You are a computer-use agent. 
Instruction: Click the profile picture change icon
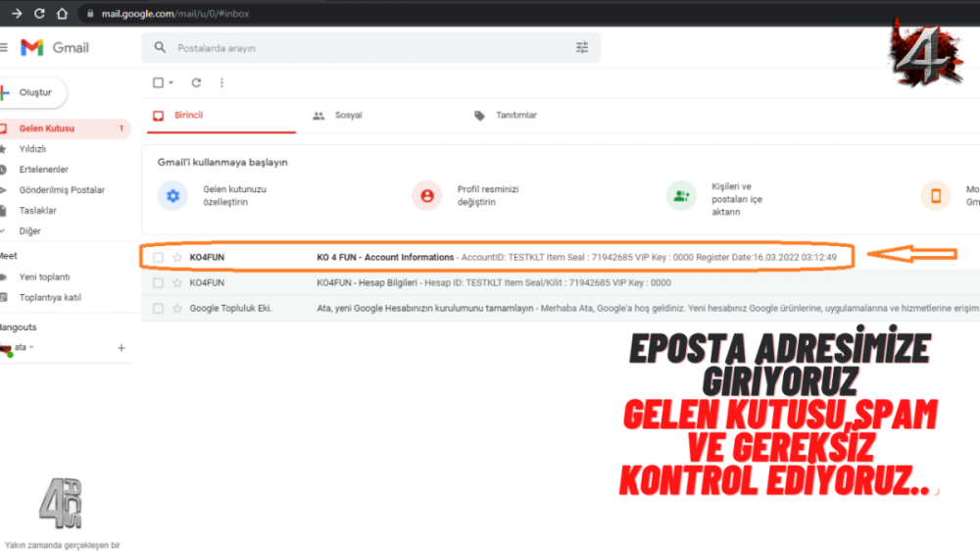click(427, 196)
